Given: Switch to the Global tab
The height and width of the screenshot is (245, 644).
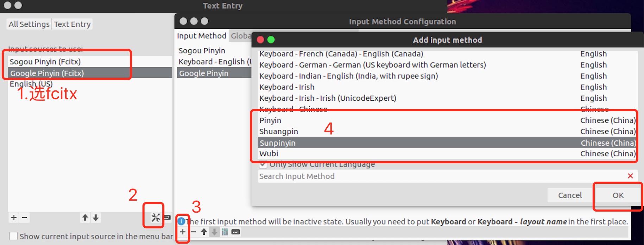Looking at the screenshot, I should pyautogui.click(x=241, y=36).
